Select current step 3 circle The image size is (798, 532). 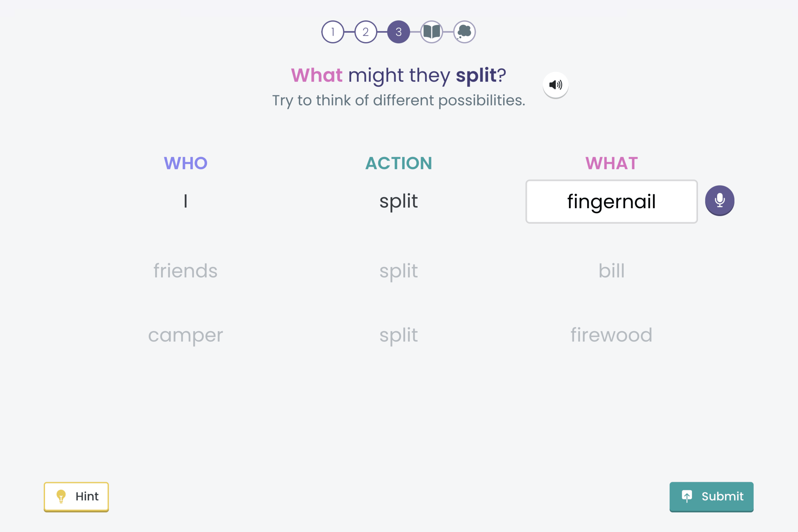[x=398, y=32]
